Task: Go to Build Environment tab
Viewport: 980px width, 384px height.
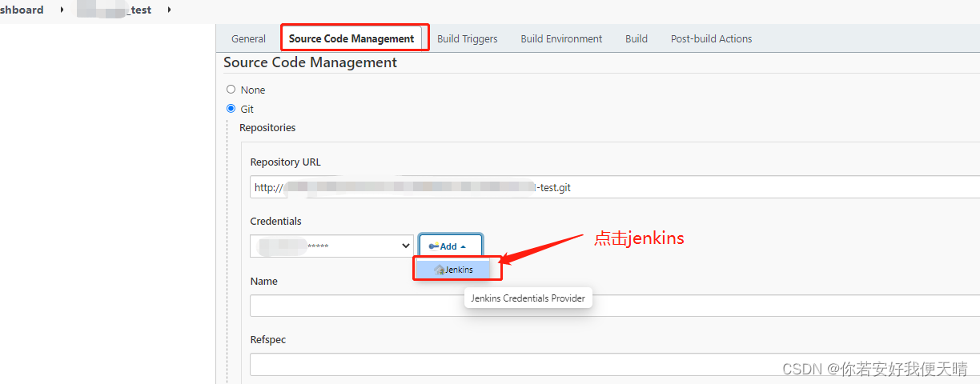Action: tap(561, 38)
